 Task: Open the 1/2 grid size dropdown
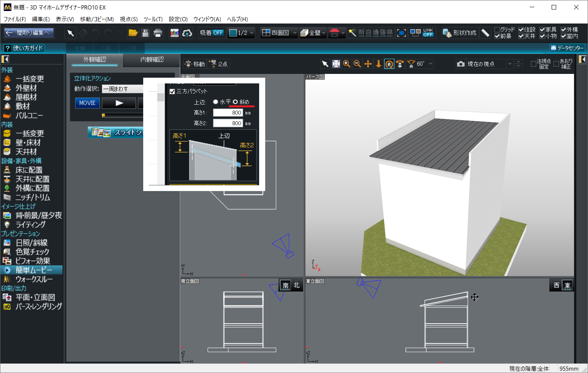[252, 33]
